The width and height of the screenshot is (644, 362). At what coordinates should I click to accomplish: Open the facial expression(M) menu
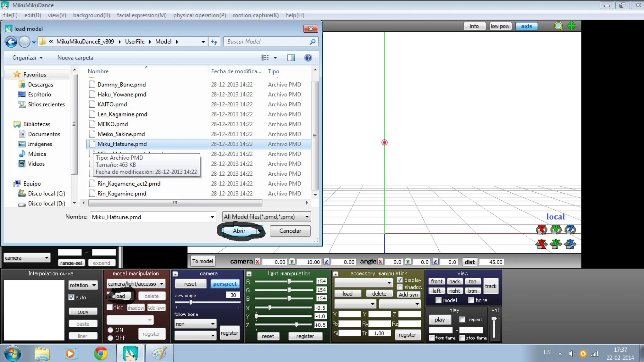coord(142,15)
